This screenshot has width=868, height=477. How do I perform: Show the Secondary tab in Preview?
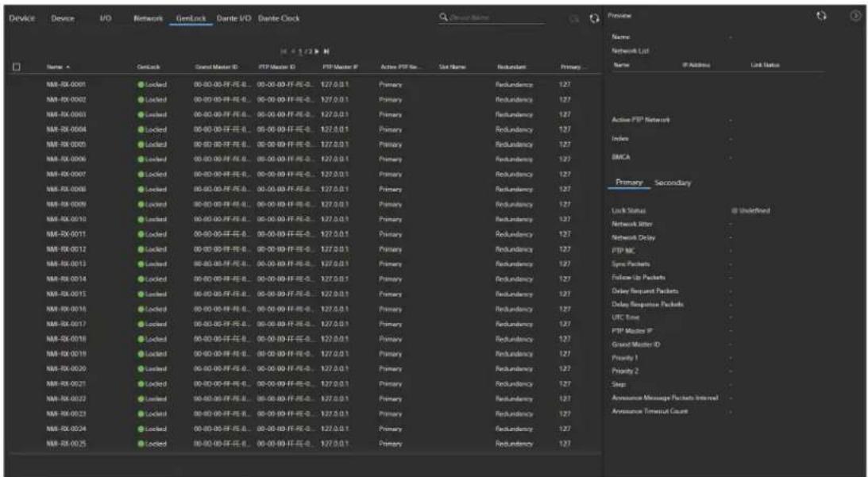click(673, 183)
